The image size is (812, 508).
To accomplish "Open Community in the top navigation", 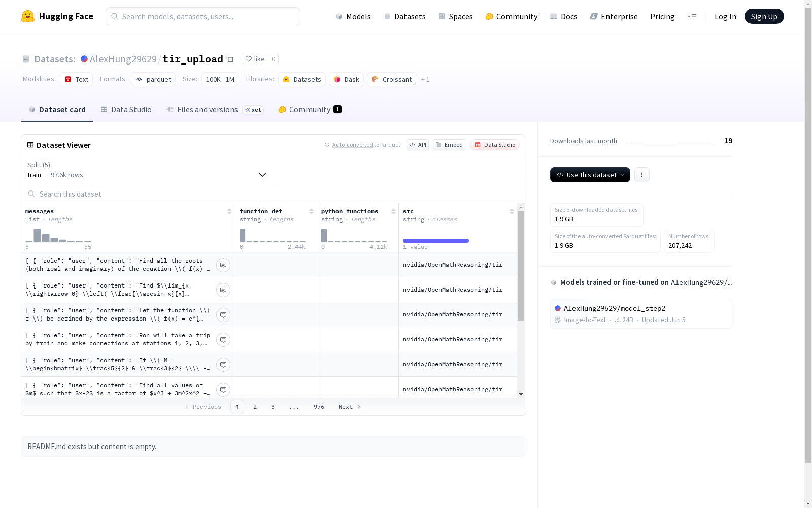I will pos(512,16).
